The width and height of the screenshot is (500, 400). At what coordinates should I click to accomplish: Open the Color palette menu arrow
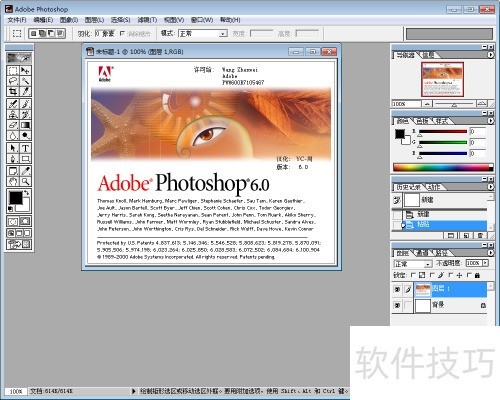[x=490, y=121]
